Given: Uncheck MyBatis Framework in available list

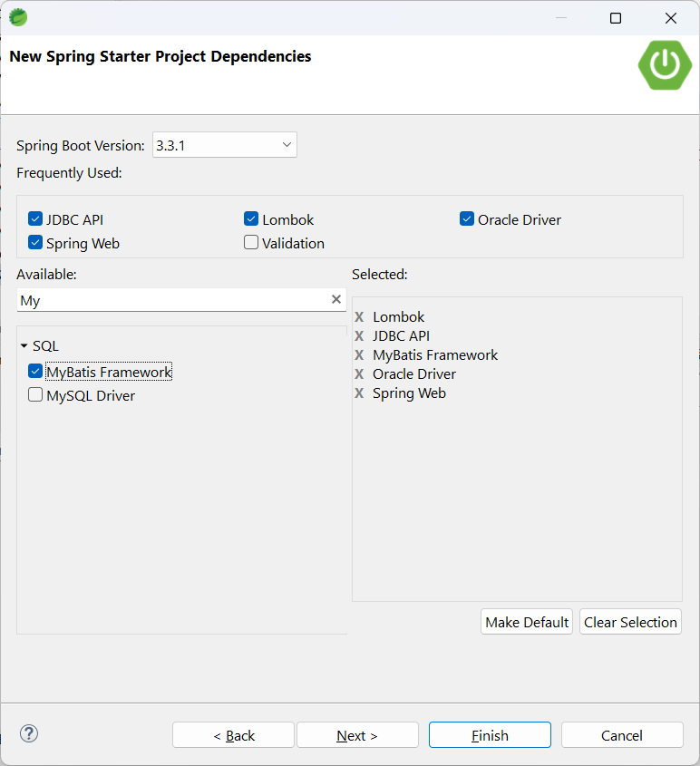Looking at the screenshot, I should pos(35,372).
